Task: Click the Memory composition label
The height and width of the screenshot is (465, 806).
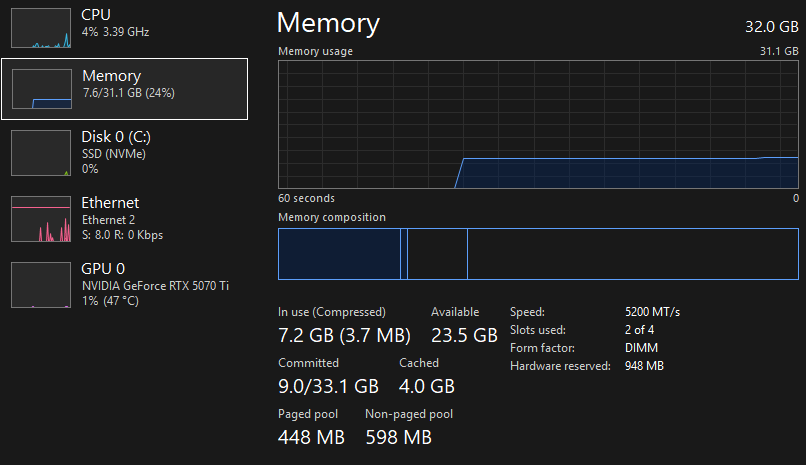Action: (332, 217)
